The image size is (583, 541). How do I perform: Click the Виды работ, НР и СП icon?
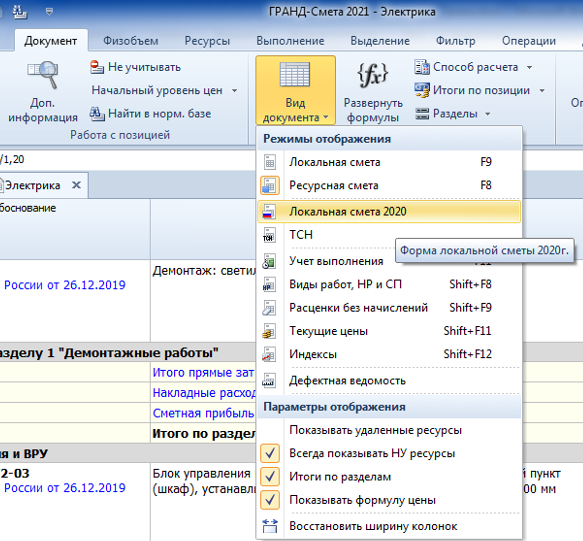point(269,284)
